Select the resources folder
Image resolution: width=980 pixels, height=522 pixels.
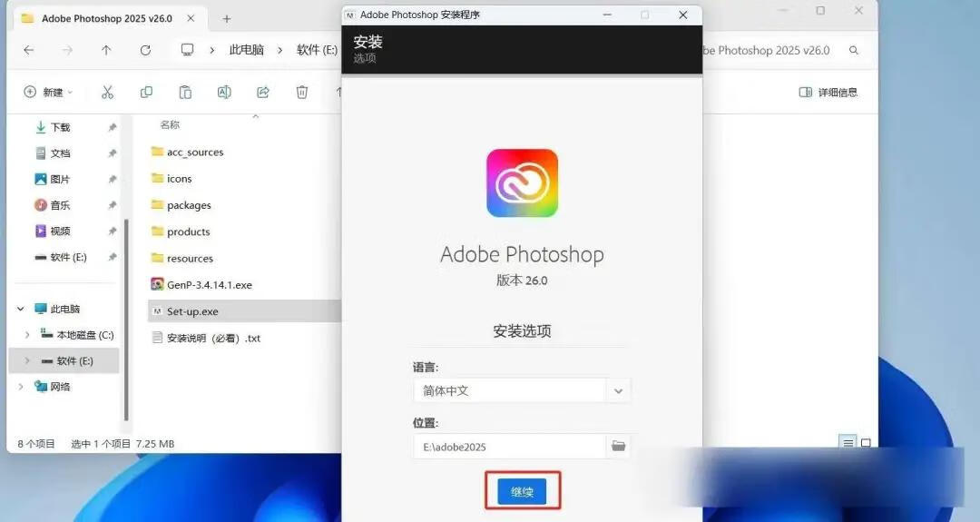coord(181,258)
